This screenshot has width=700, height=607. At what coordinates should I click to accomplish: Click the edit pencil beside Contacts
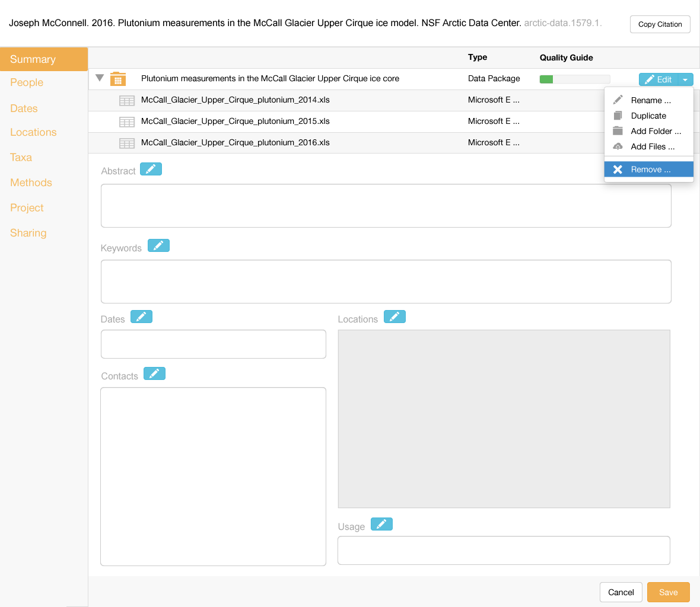[154, 374]
